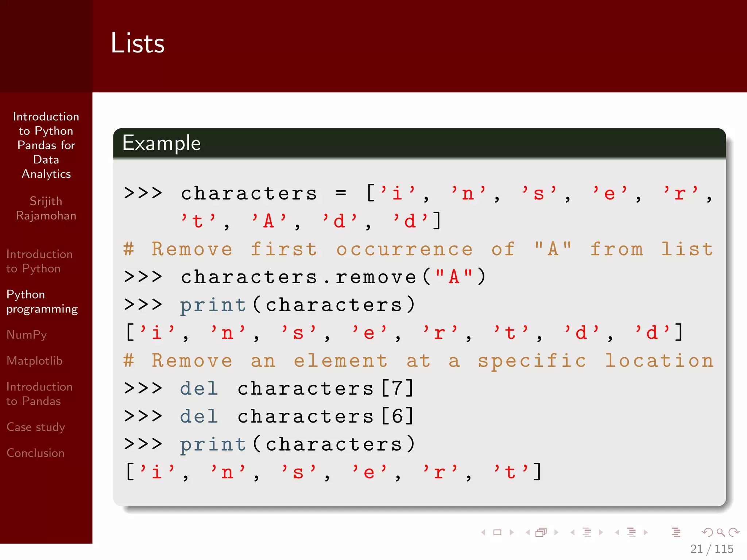Click the first print(characters) statement
Viewport: 747px width, 560px height.
coord(270,305)
